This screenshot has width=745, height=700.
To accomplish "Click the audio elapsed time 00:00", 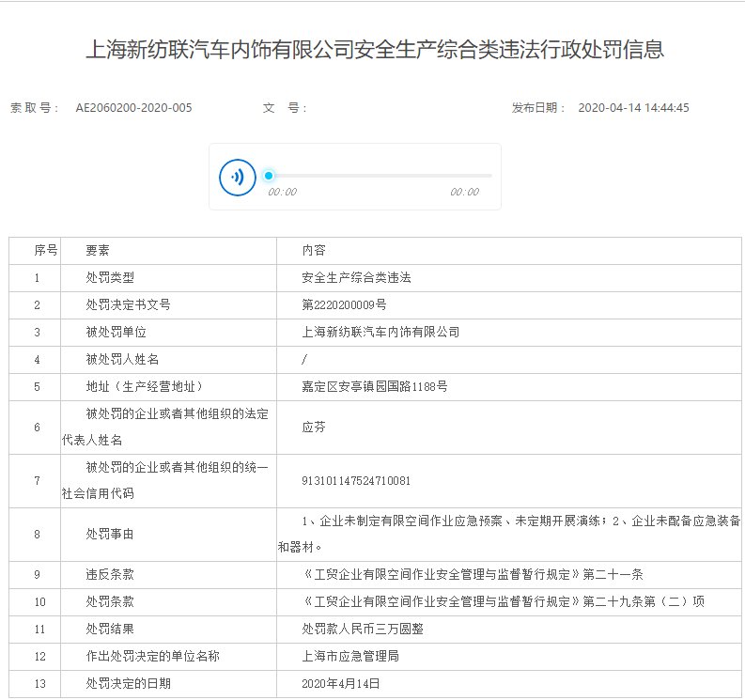I will tap(282, 192).
